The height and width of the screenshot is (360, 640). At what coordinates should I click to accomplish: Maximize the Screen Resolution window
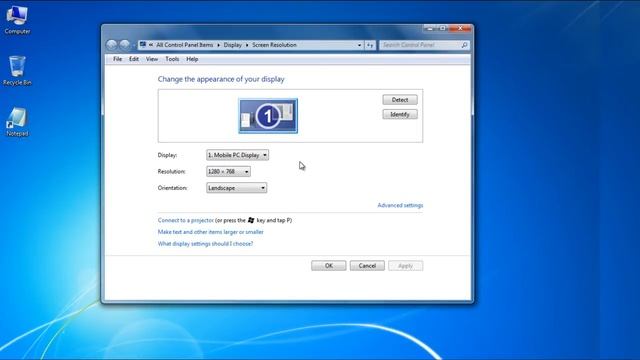pyautogui.click(x=442, y=28)
